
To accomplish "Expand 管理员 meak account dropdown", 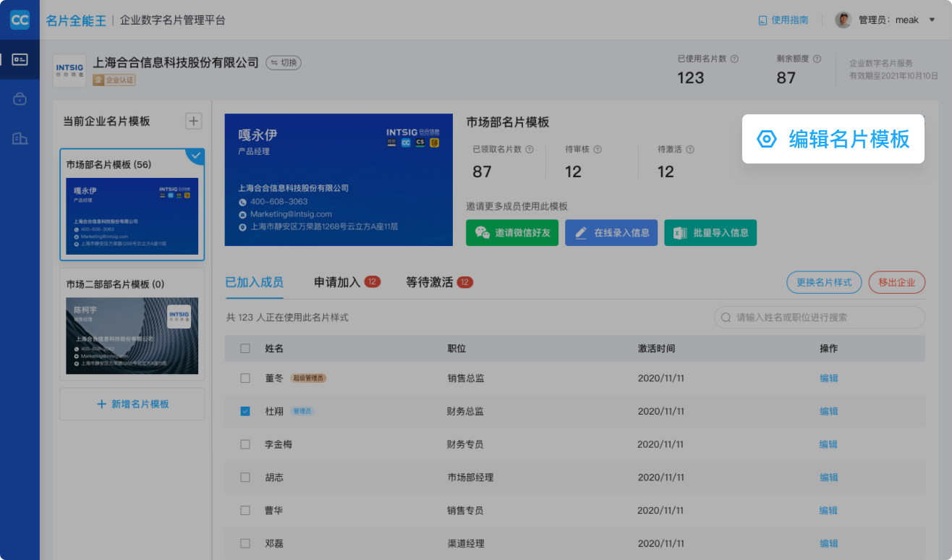I will click(x=932, y=20).
